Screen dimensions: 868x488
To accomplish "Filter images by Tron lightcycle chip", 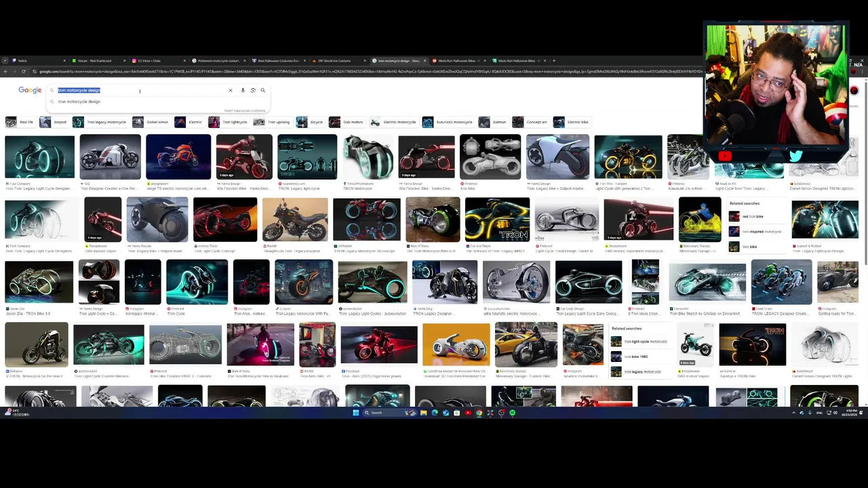I will (229, 122).
